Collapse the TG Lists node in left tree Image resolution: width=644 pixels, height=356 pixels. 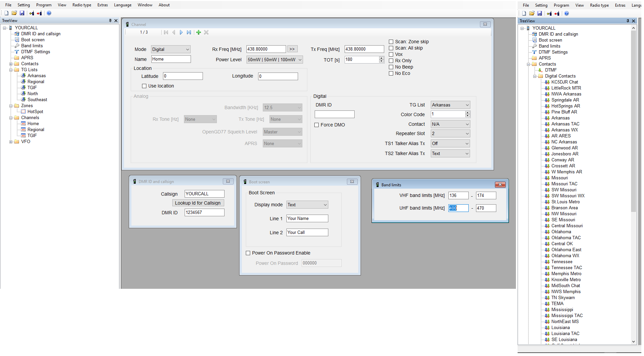coord(11,70)
